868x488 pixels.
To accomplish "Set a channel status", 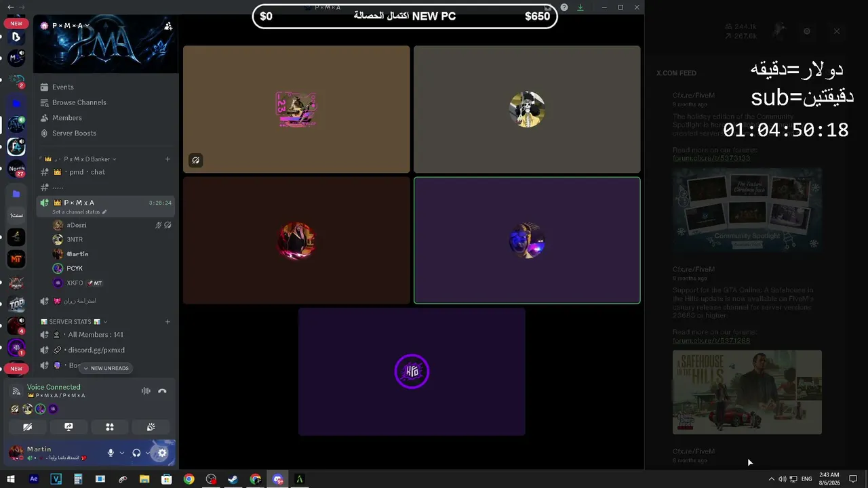I will point(79,212).
